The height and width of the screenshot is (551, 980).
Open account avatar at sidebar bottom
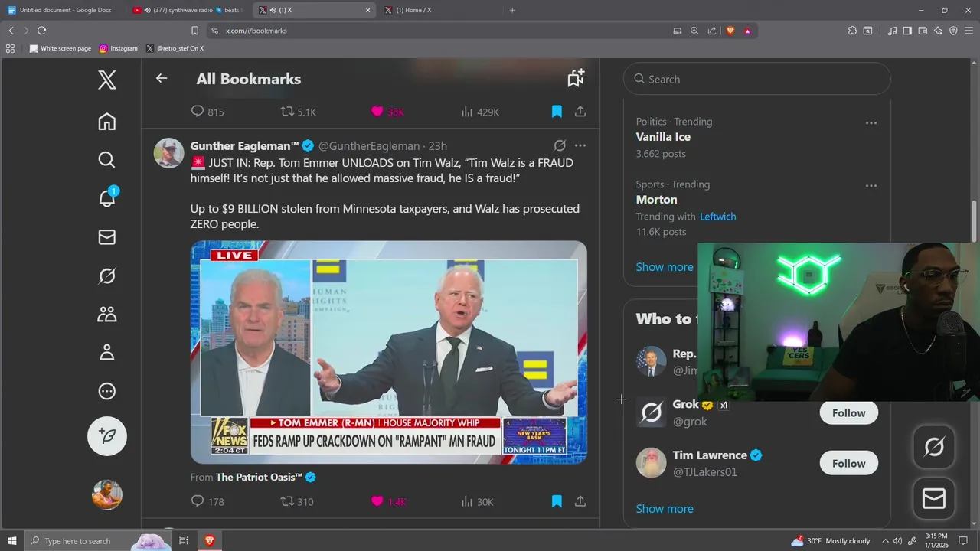point(107,494)
